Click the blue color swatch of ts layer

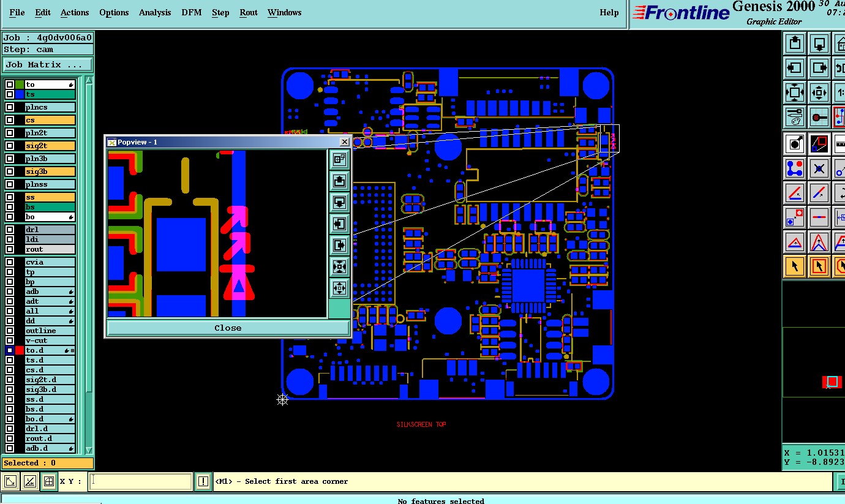[20, 94]
